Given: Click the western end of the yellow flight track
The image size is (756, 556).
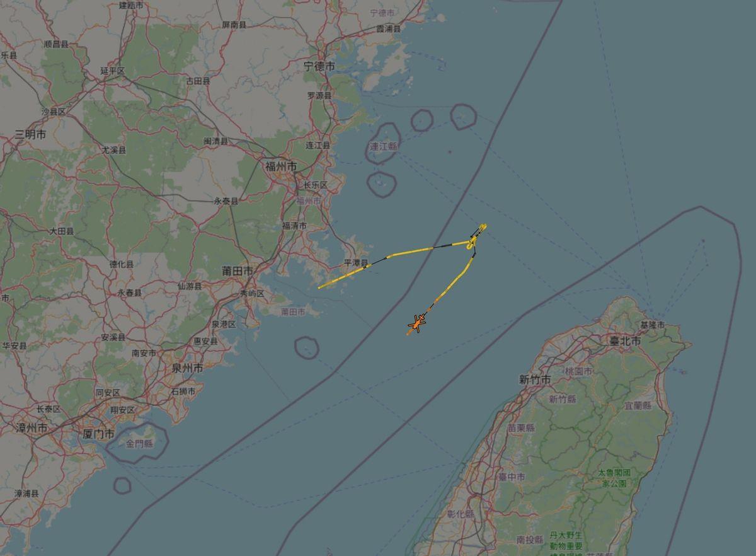Looking at the screenshot, I should tap(320, 287).
